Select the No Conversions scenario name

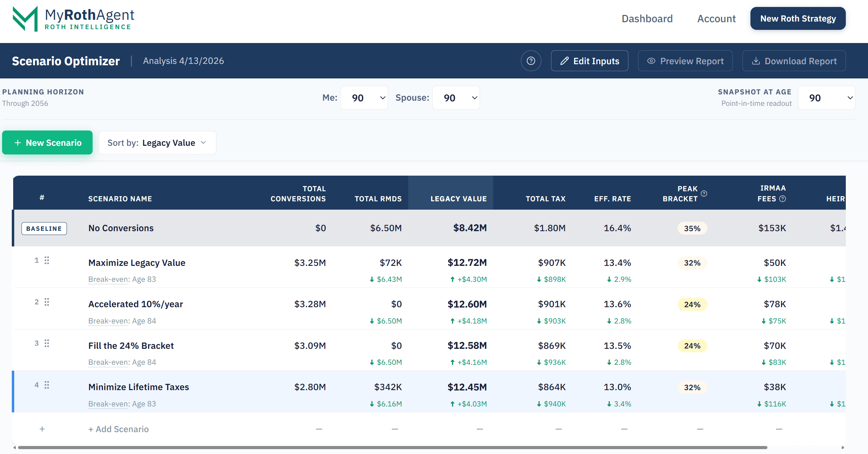(121, 228)
